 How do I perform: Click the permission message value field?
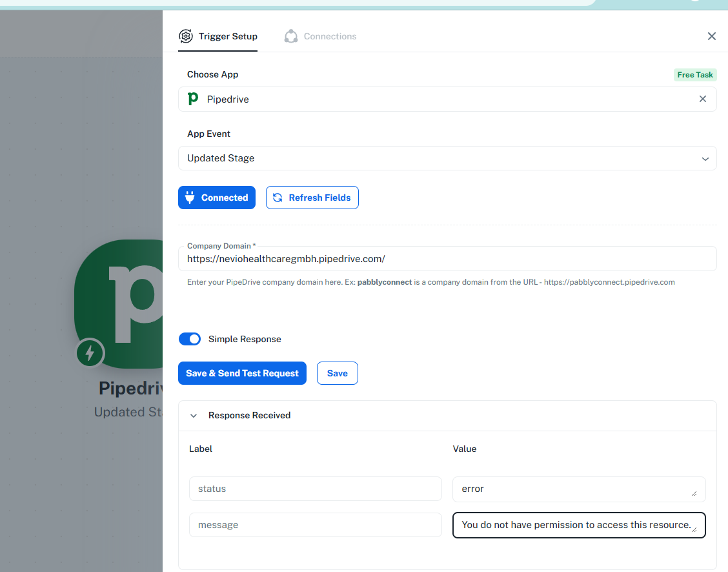578,525
